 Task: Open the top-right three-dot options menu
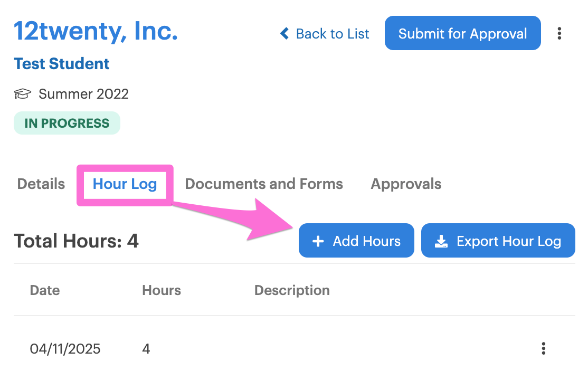click(x=559, y=33)
